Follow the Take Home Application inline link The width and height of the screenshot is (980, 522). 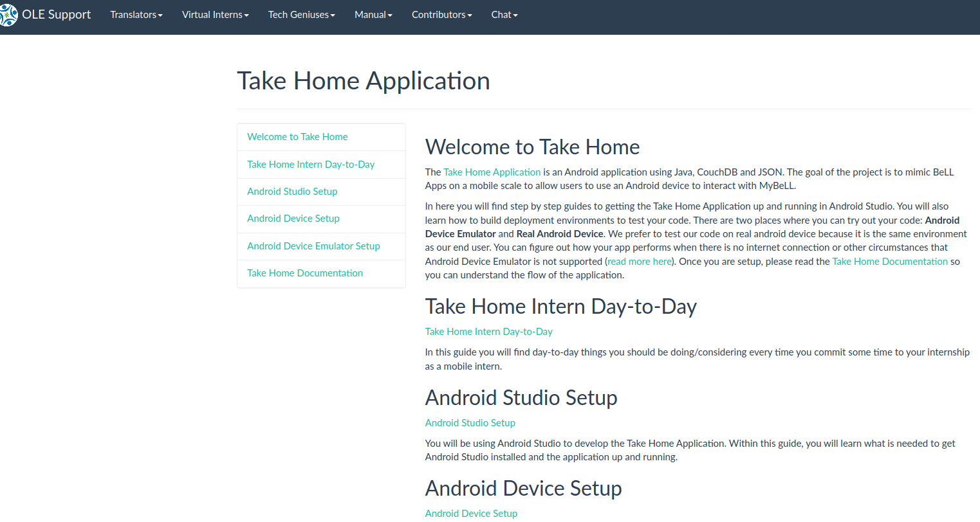(x=492, y=172)
